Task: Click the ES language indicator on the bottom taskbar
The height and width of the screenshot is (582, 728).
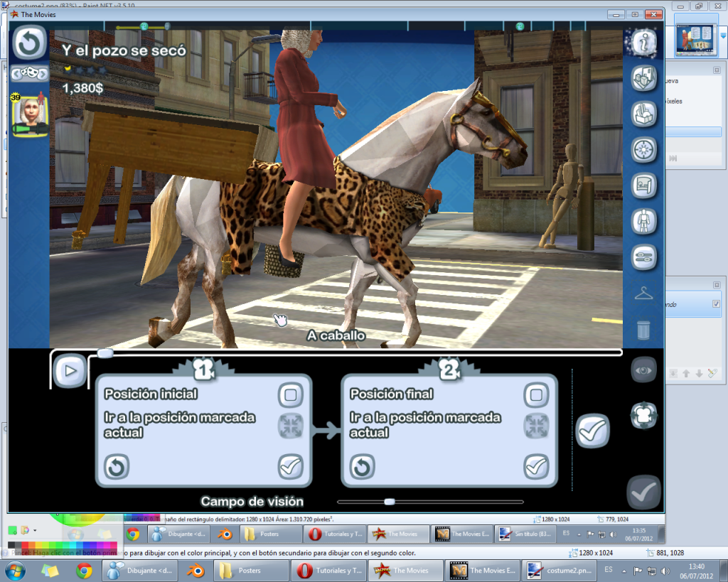Action: [x=609, y=570]
